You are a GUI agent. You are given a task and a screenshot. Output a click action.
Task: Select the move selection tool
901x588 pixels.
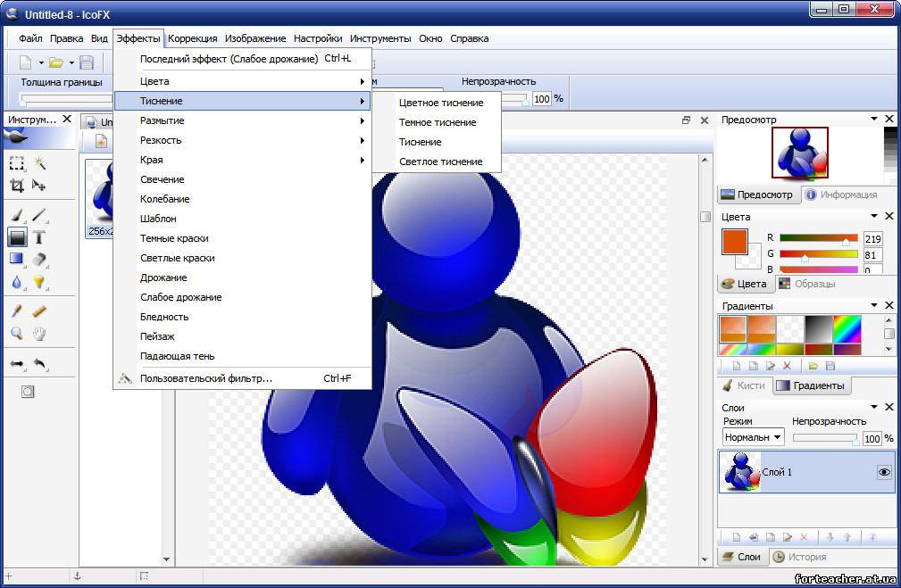(x=39, y=186)
